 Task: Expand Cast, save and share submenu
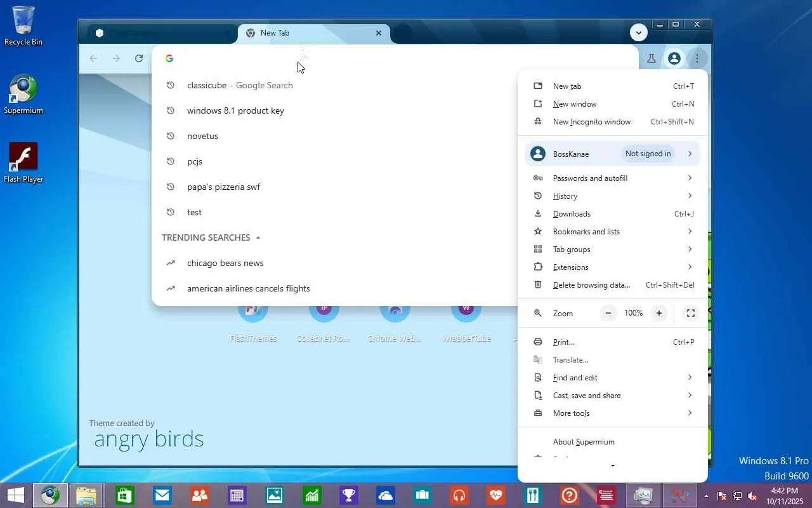613,396
